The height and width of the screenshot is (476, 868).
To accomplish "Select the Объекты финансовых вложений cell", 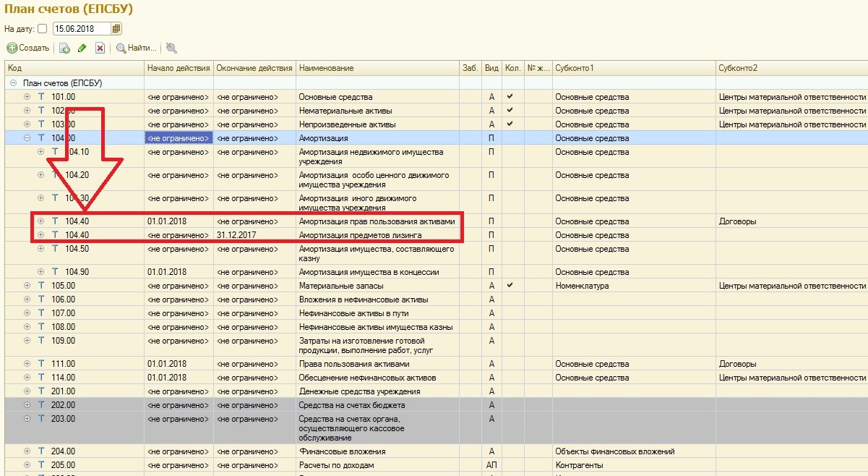I will [634, 451].
